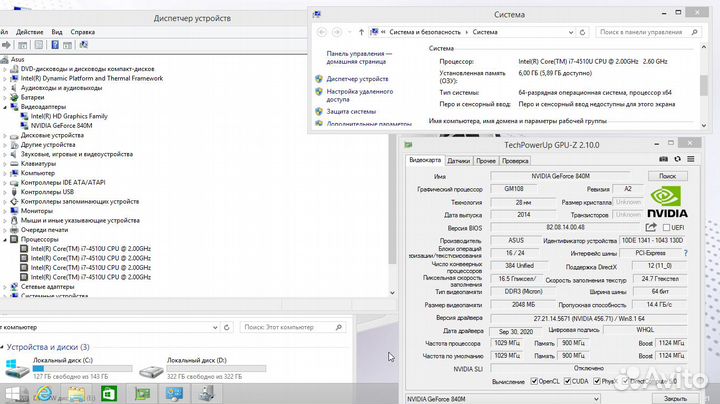Click search magnifier in This PC explorer
720x404 pixels.
339,327
